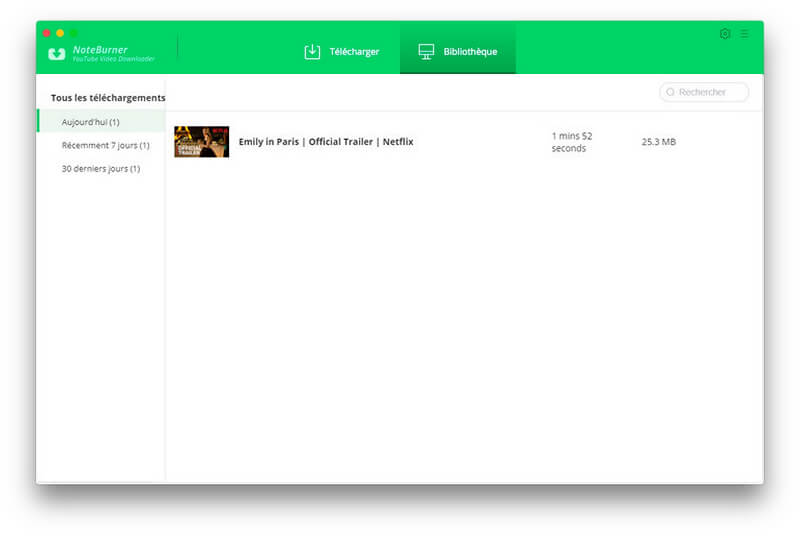The height and width of the screenshot is (536, 800).
Task: Click the magnifier icon in search box
Action: click(x=670, y=92)
